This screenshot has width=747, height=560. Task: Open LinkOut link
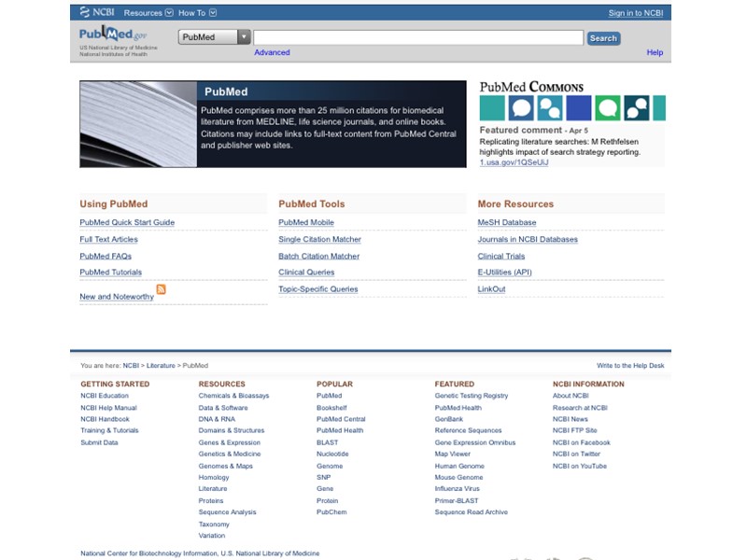pos(492,289)
